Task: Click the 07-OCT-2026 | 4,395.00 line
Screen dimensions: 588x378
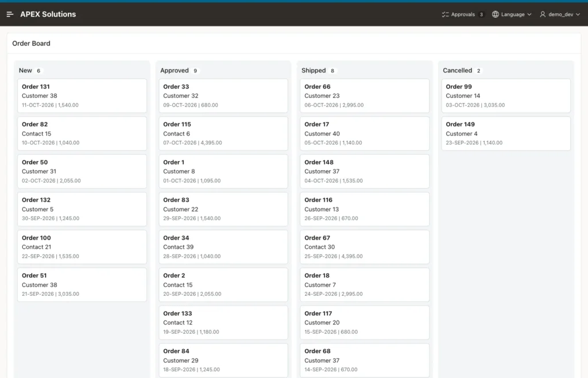Action: click(x=192, y=143)
